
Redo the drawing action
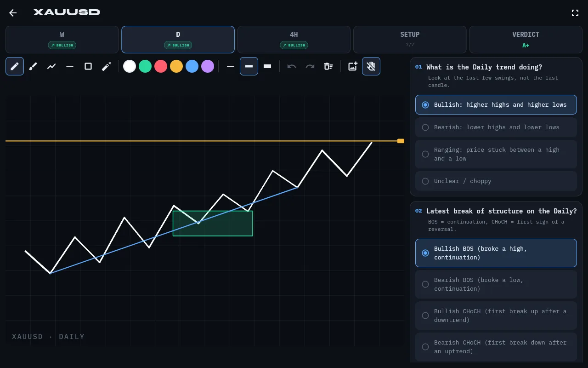tap(310, 66)
